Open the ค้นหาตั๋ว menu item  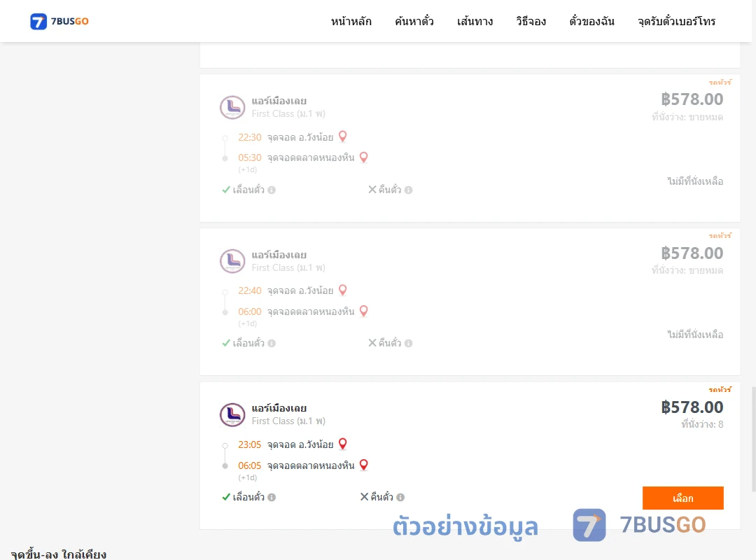click(x=414, y=21)
